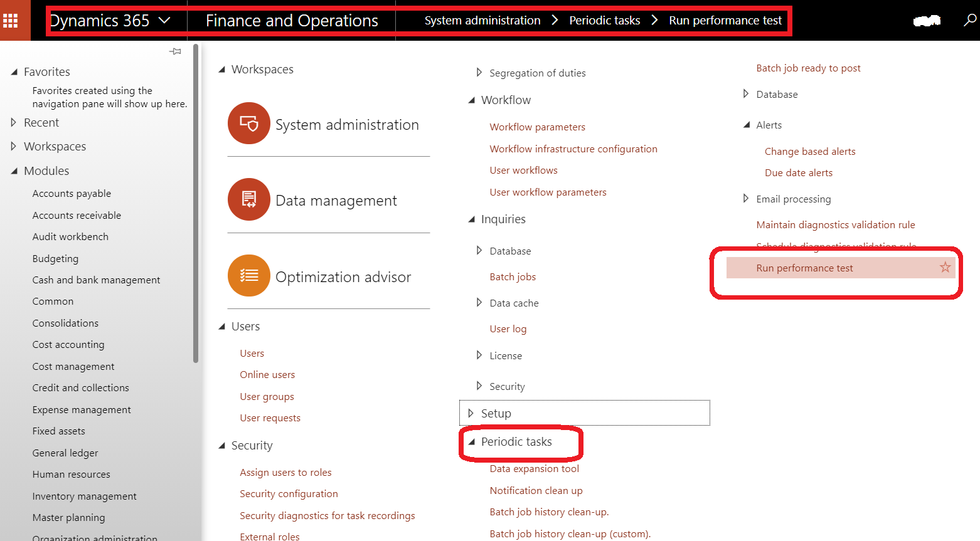The image size is (980, 541).
Task: Collapse the Modules tree in the sidebar
Action: pyautogui.click(x=15, y=170)
